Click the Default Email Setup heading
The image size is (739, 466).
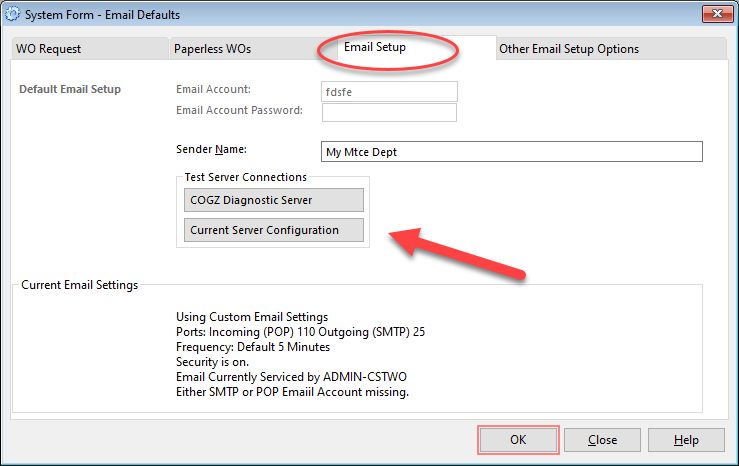[70, 89]
